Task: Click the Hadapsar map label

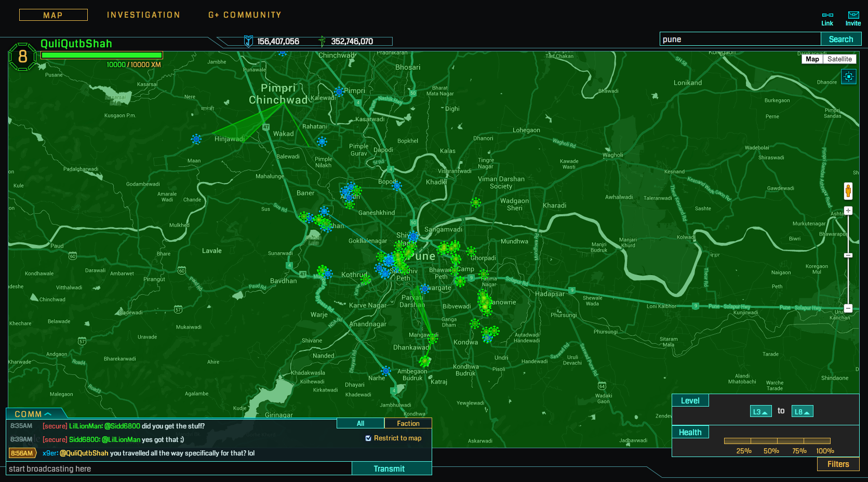Action: (x=550, y=294)
